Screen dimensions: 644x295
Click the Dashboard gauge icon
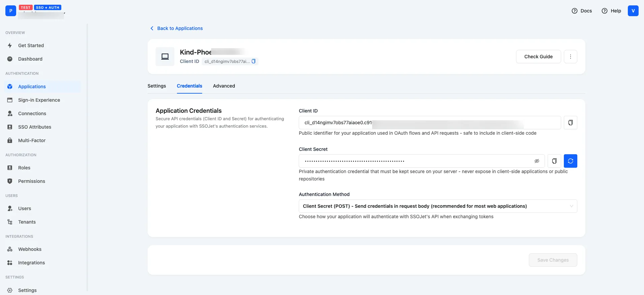(10, 59)
